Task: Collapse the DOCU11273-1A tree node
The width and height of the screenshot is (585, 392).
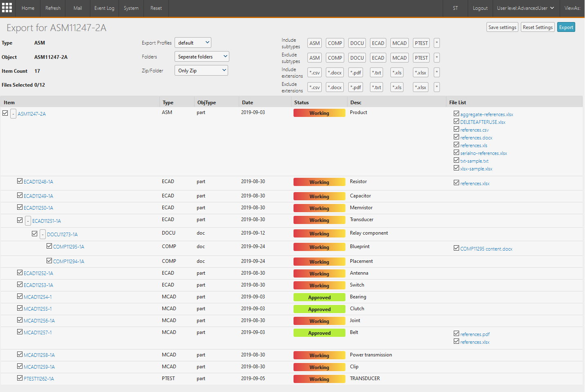Action: [x=43, y=234]
